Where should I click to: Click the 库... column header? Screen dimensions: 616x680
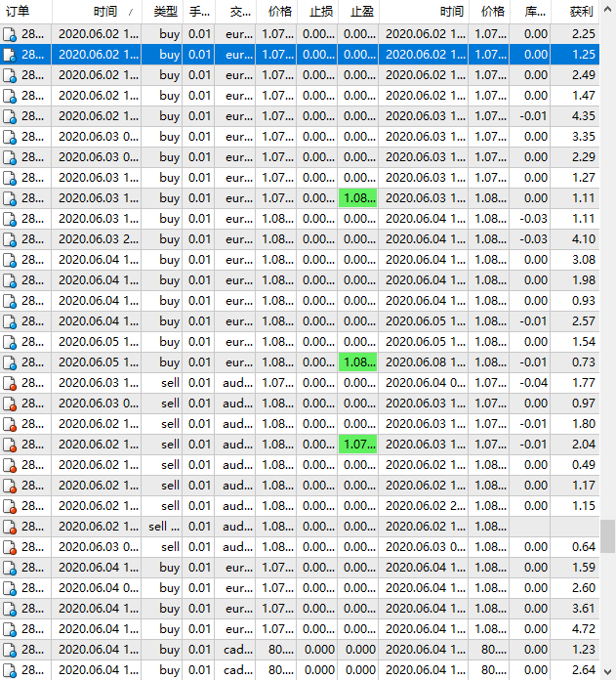pos(531,12)
